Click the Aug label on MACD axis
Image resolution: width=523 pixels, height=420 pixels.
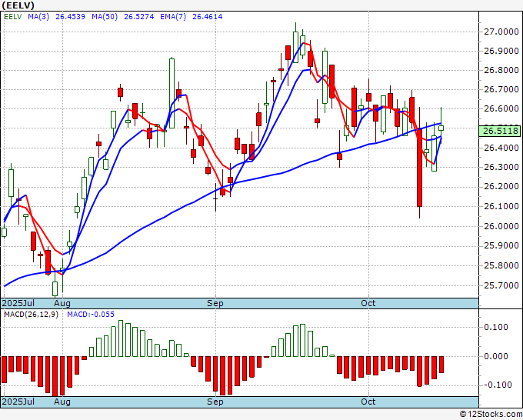pos(62,402)
